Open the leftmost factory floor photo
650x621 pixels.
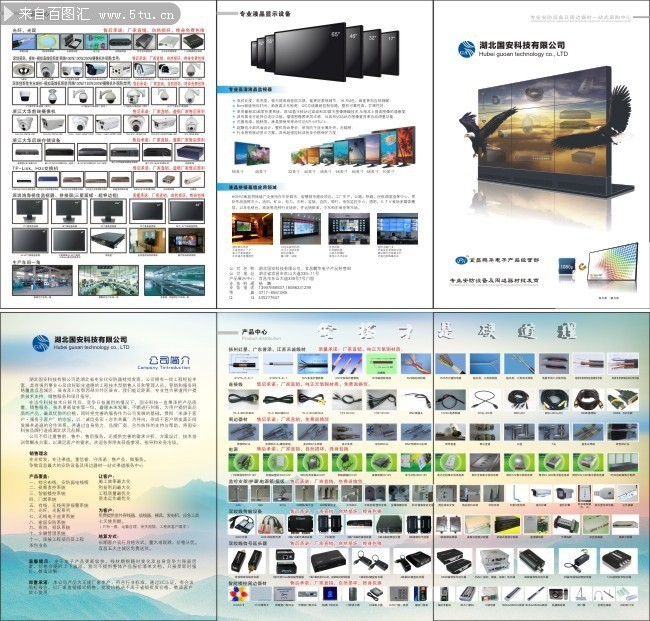[x=40, y=282]
